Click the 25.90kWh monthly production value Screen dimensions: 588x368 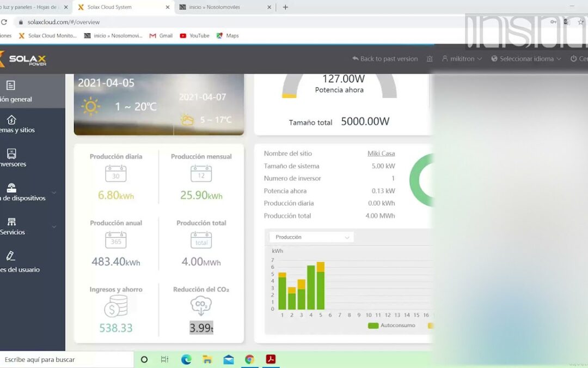pyautogui.click(x=201, y=195)
